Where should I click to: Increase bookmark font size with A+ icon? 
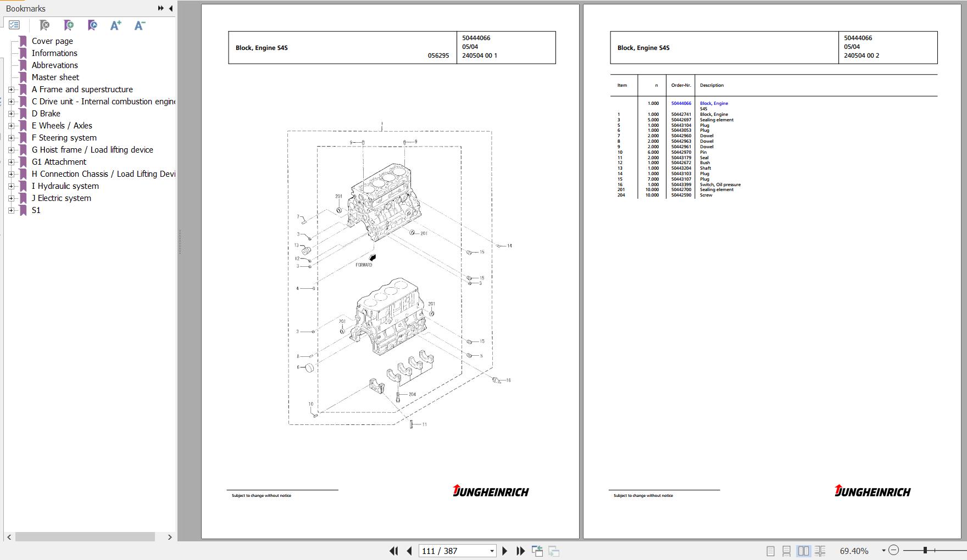tap(115, 25)
